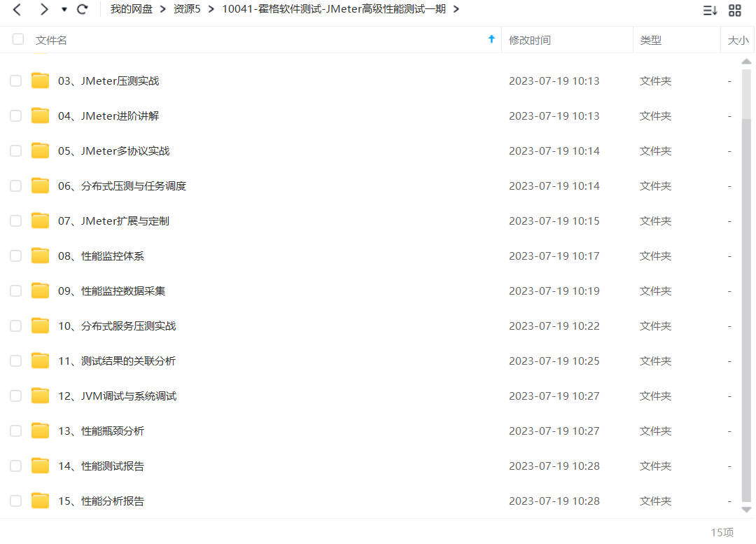This screenshot has width=756, height=544.
Task: Check the box for 13、性能瓶颈分析
Action: [16, 431]
